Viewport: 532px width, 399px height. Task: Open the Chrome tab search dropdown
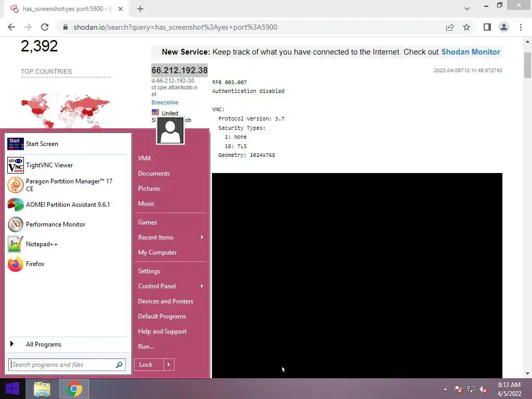pyautogui.click(x=467, y=9)
